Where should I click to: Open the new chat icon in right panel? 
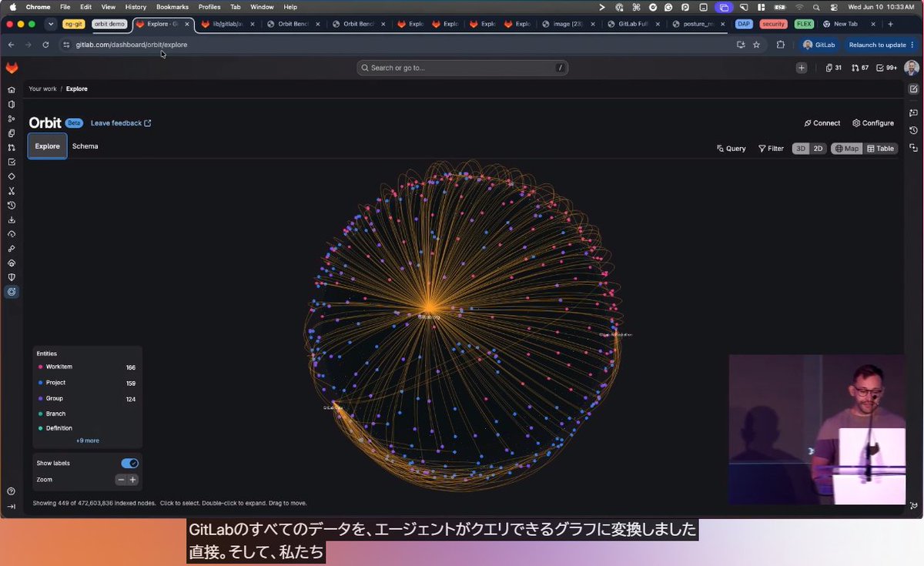pyautogui.click(x=913, y=112)
